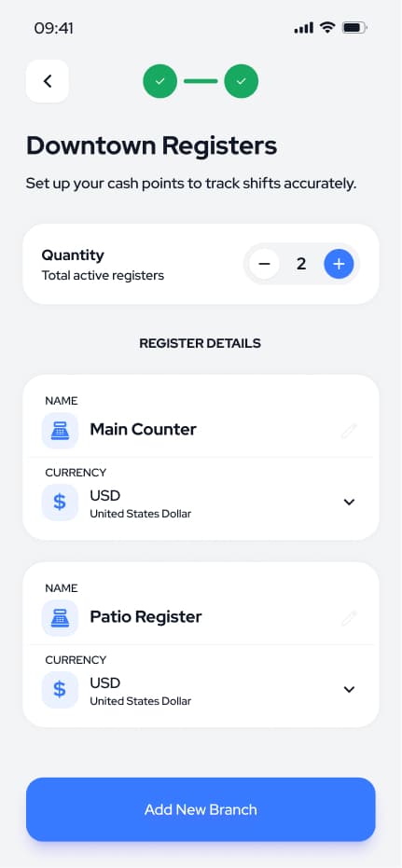Add a new branch using the bottom button

pyautogui.click(x=201, y=809)
